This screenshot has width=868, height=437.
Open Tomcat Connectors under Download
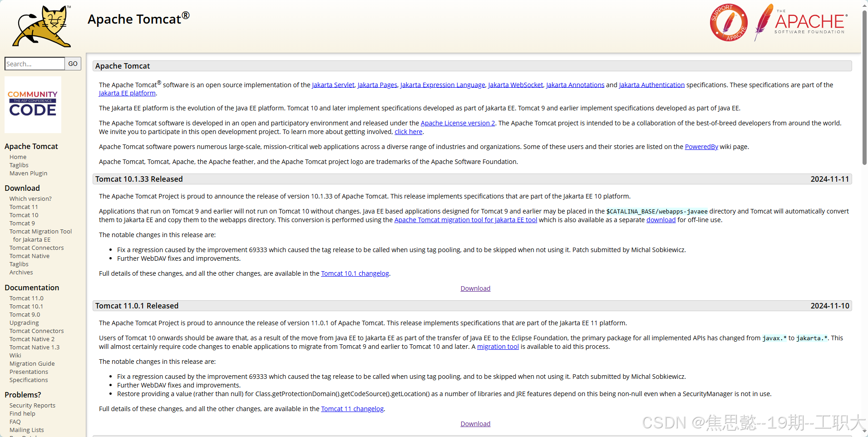[x=36, y=248]
